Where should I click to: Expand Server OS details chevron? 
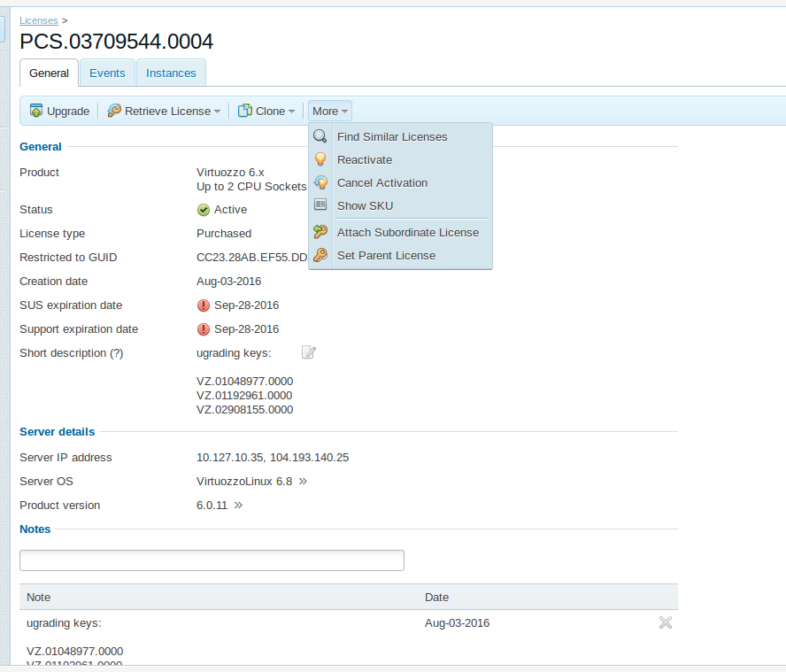pos(303,482)
